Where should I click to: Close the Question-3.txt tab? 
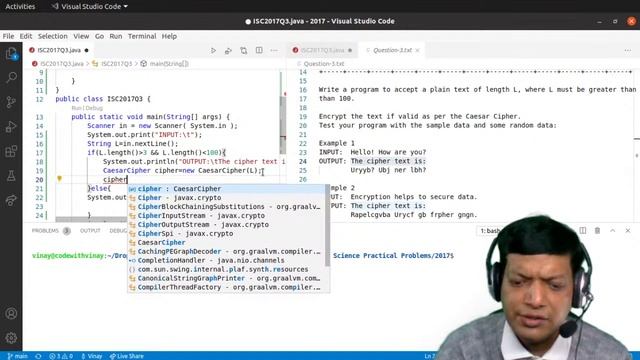pyautogui.click(x=417, y=50)
